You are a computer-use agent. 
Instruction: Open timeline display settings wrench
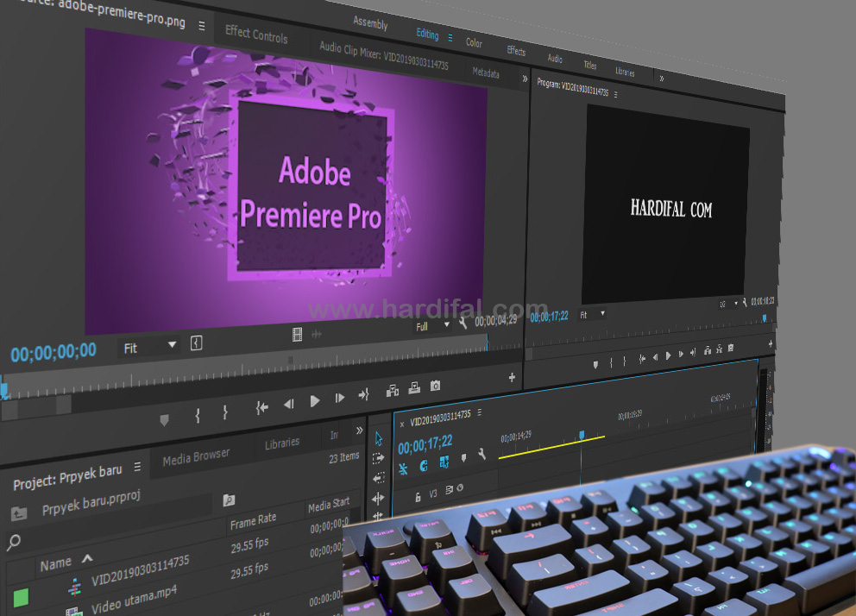coord(481,454)
